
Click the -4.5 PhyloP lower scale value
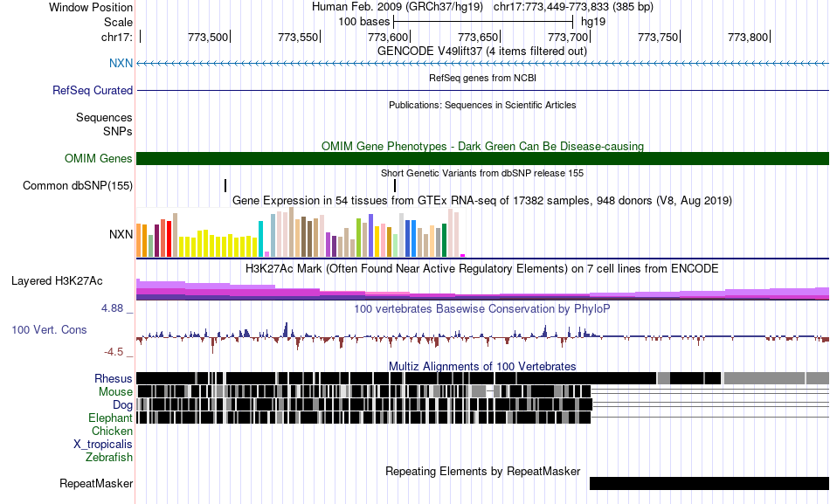[114, 352]
